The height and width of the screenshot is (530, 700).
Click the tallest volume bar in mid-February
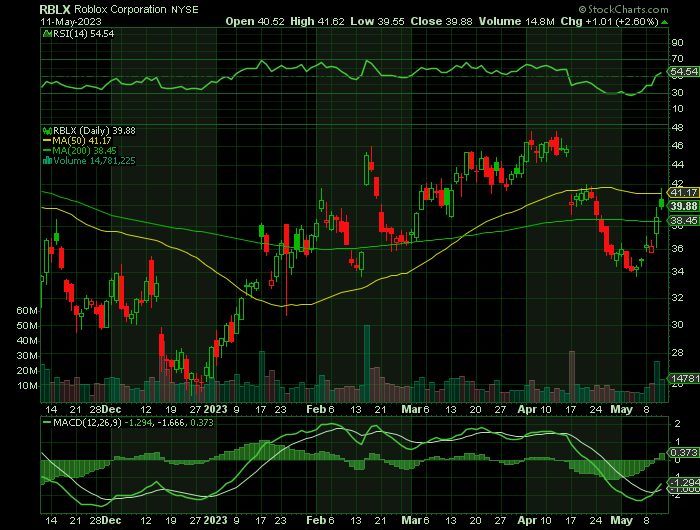pyautogui.click(x=367, y=363)
